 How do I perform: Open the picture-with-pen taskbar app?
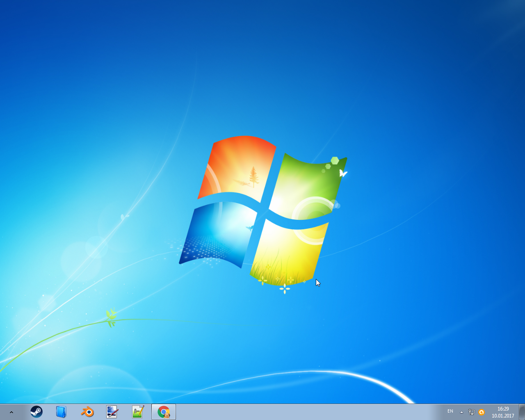[112, 412]
